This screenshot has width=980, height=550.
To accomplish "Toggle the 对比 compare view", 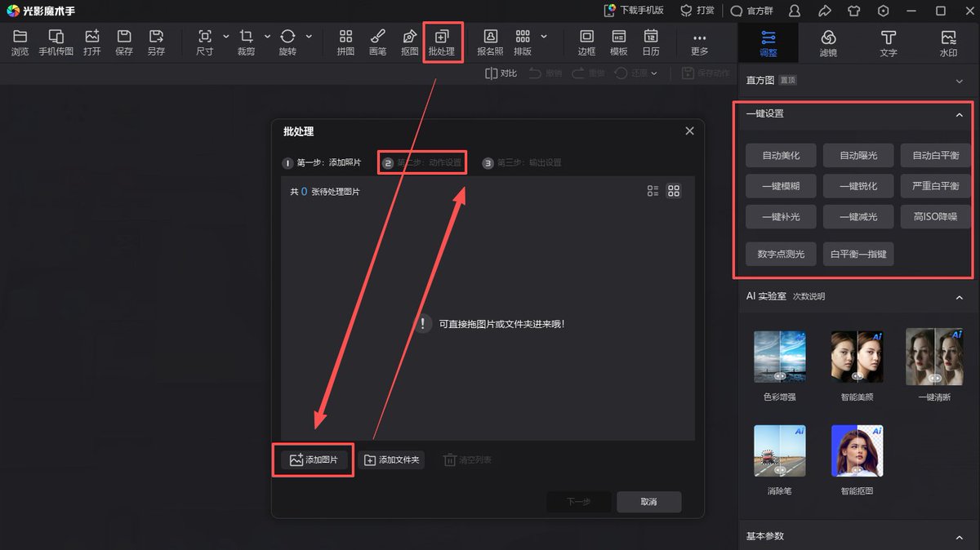I will (x=501, y=73).
